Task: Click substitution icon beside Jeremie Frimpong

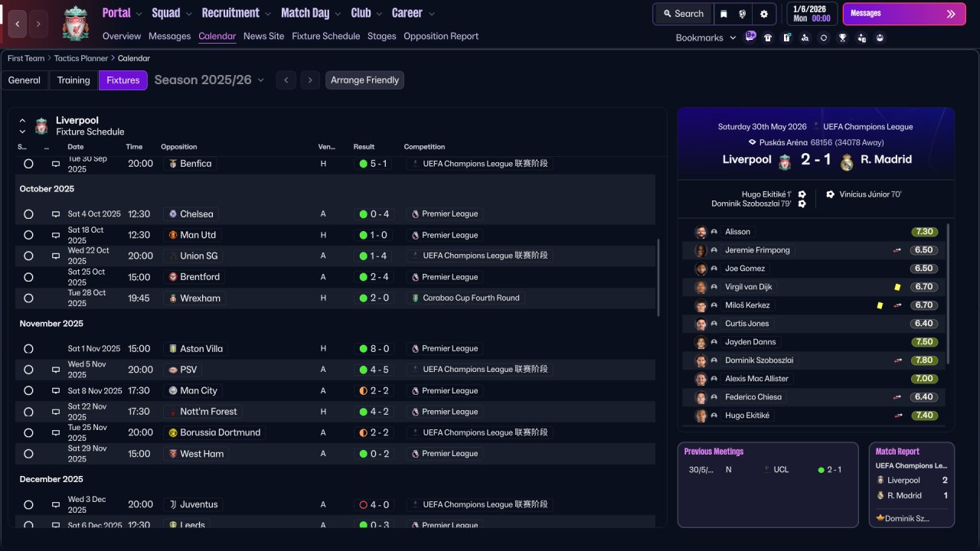Action: [897, 250]
